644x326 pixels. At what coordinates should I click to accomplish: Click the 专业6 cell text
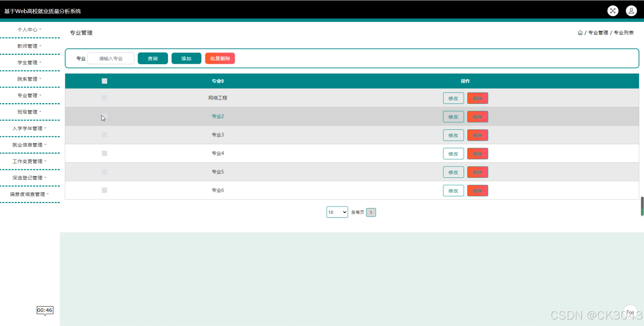coord(218,190)
